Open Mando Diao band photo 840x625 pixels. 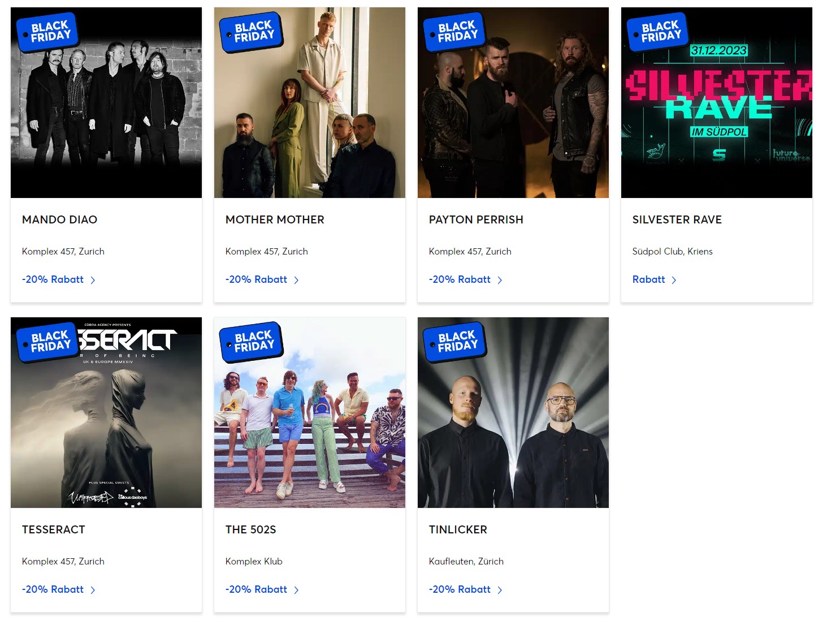point(106,102)
